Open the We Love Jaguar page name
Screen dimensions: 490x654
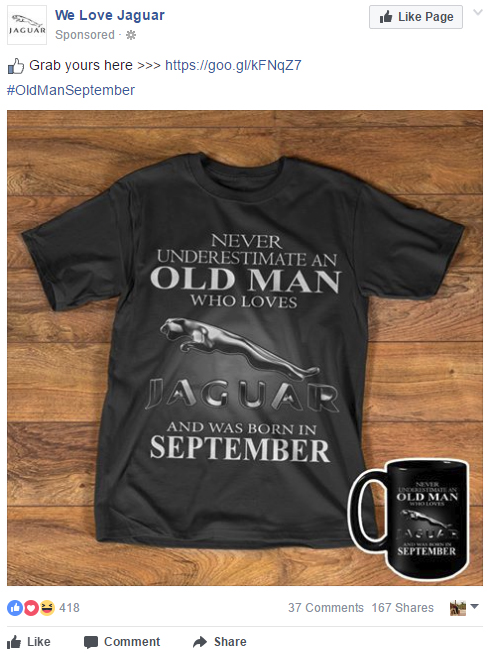110,15
